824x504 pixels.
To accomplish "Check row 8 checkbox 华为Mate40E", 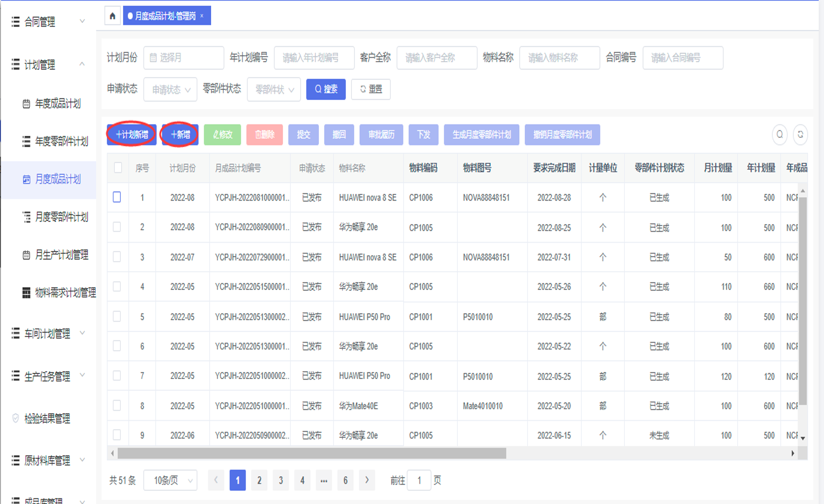I will [117, 405].
